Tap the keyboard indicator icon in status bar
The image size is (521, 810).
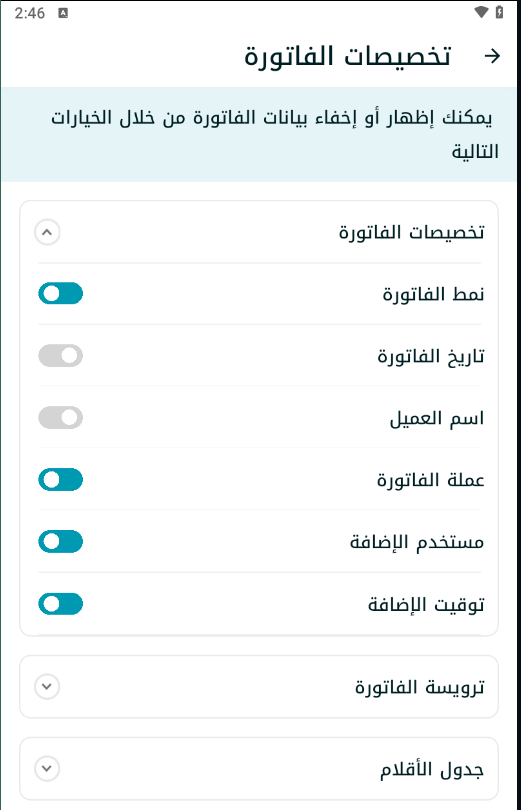tap(63, 13)
